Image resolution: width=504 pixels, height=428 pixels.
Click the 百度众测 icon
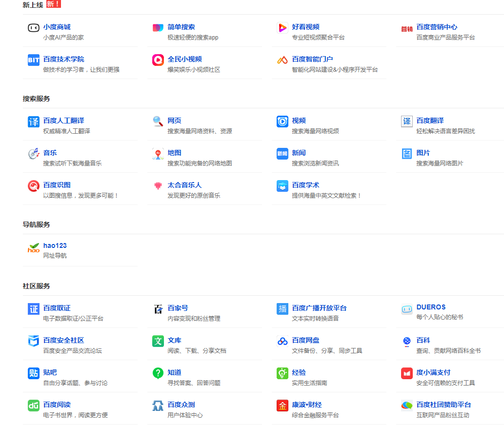pos(158,406)
